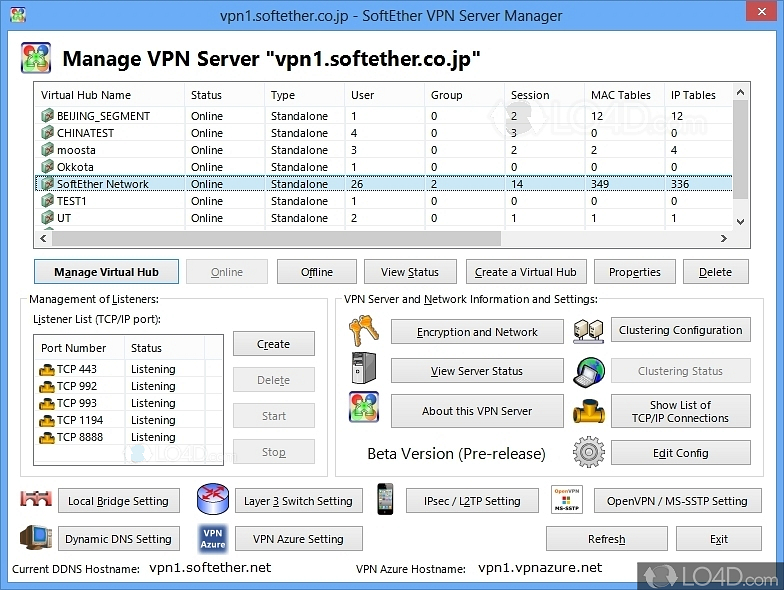This screenshot has width=784, height=590.
Task: Click the Dynamic DNS computer monitor icon
Action: coord(36,538)
